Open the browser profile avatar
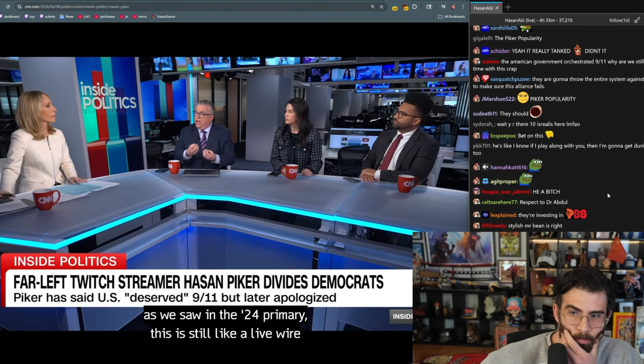644x364 pixels. pyautogui.click(x=453, y=6)
